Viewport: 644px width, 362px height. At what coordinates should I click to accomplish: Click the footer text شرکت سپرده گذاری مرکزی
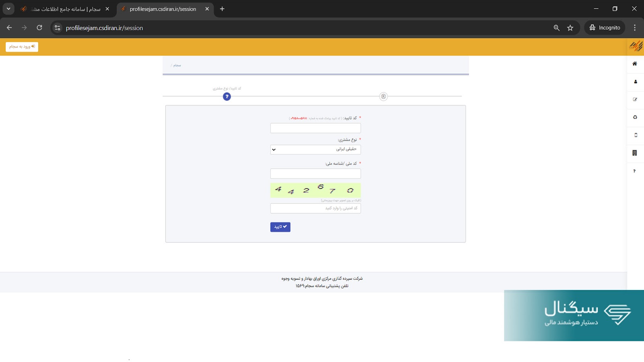tap(322, 278)
